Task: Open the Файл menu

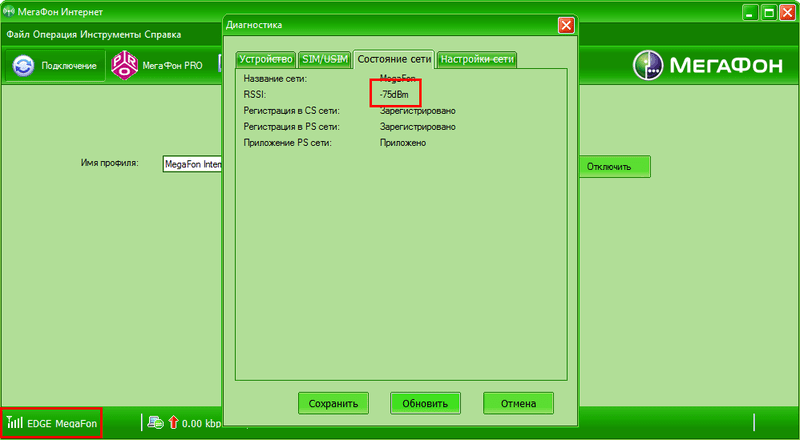Action: [x=18, y=35]
